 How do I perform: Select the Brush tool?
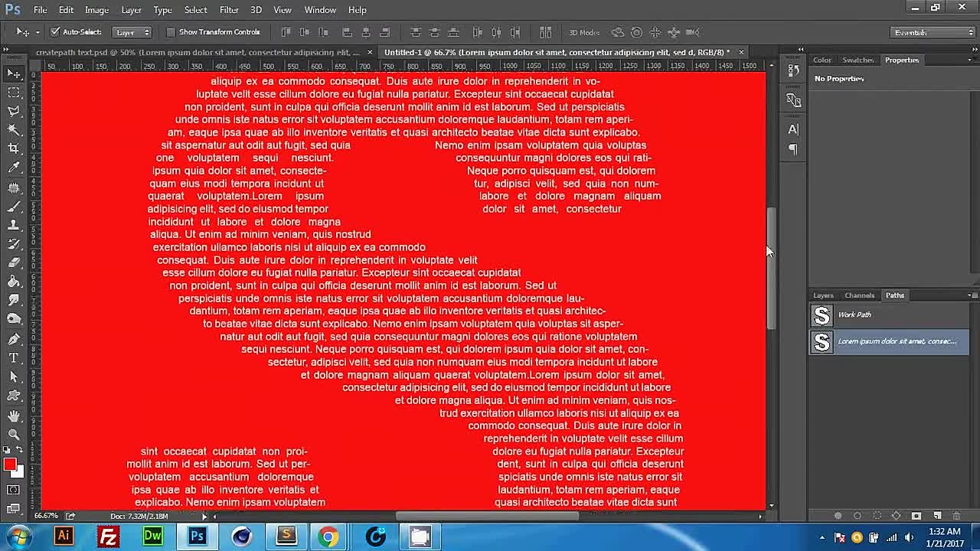(14, 207)
